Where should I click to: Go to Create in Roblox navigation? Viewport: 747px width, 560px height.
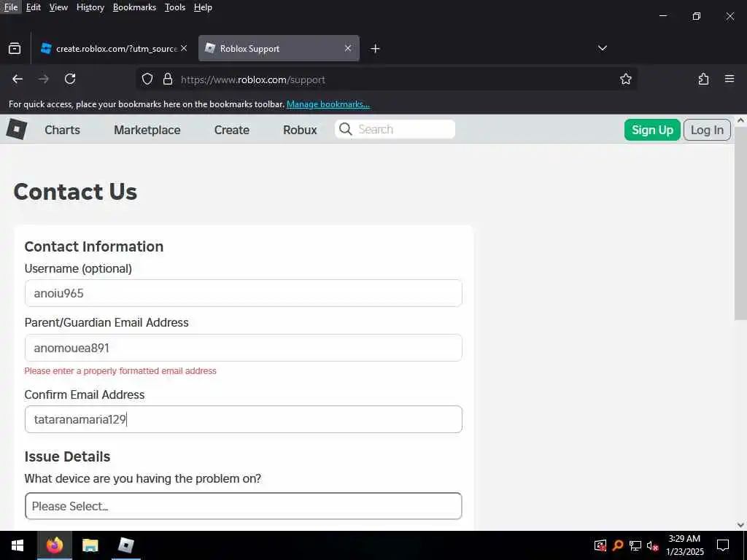pos(231,130)
